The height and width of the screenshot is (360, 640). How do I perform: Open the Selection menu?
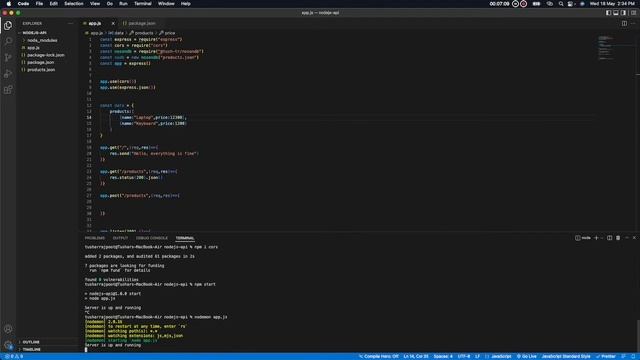(x=73, y=4)
